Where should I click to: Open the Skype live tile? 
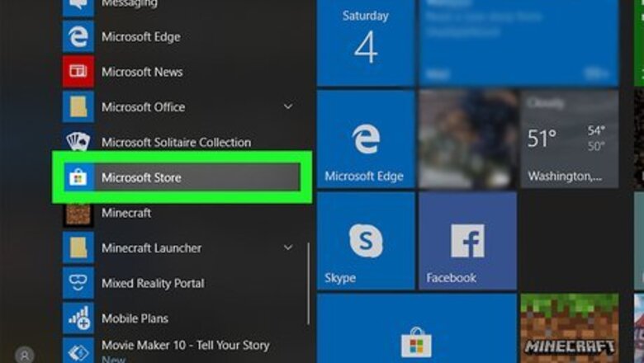click(x=366, y=241)
